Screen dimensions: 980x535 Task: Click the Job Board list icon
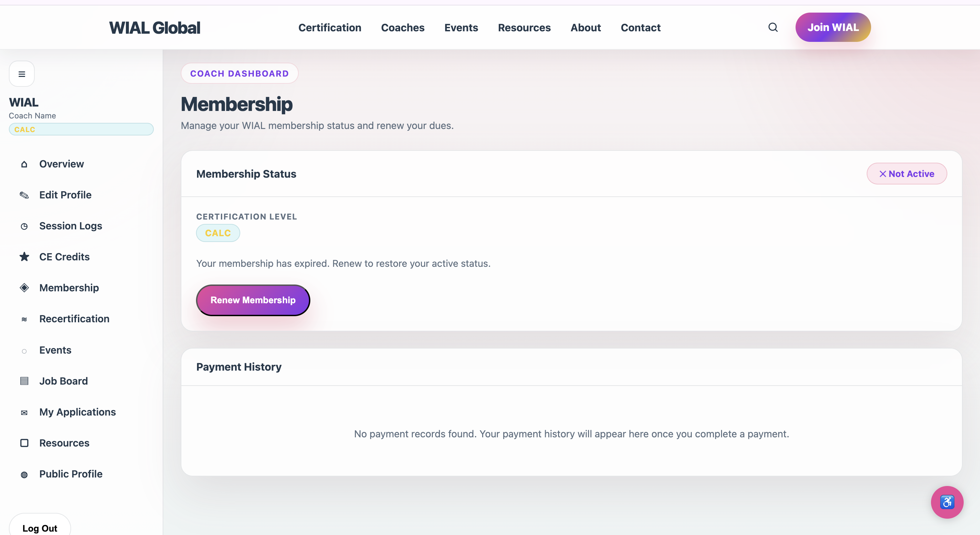(x=24, y=381)
